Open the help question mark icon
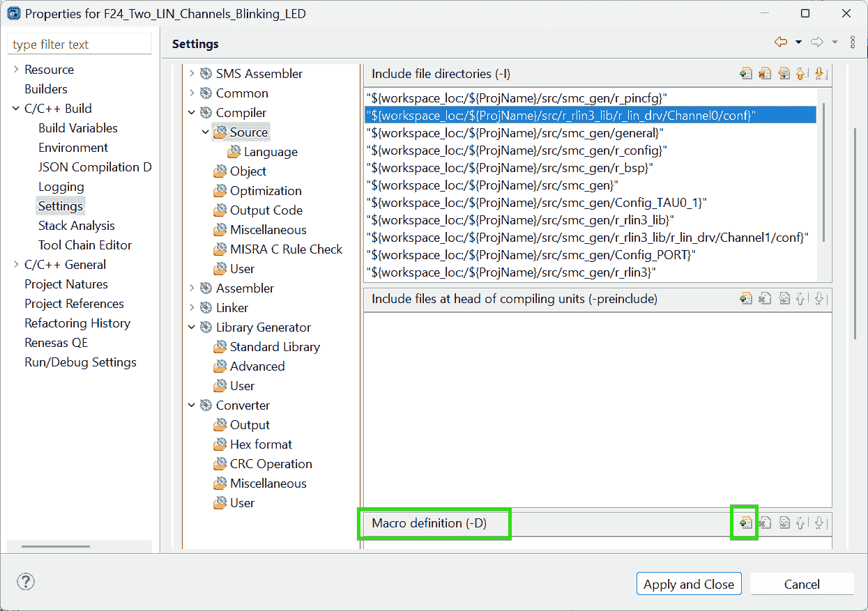 26,582
